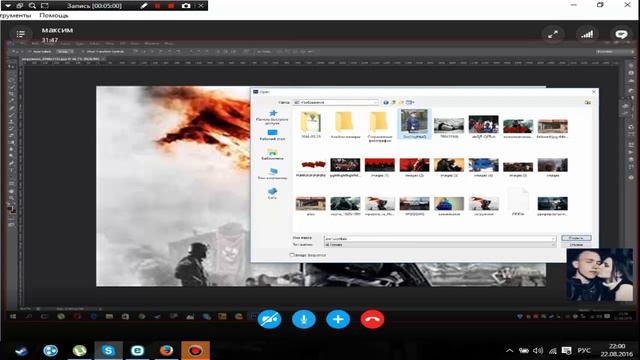This screenshot has height=360, width=640.
Task: Click the Cancel button in the file dialog
Action: [x=576, y=244]
